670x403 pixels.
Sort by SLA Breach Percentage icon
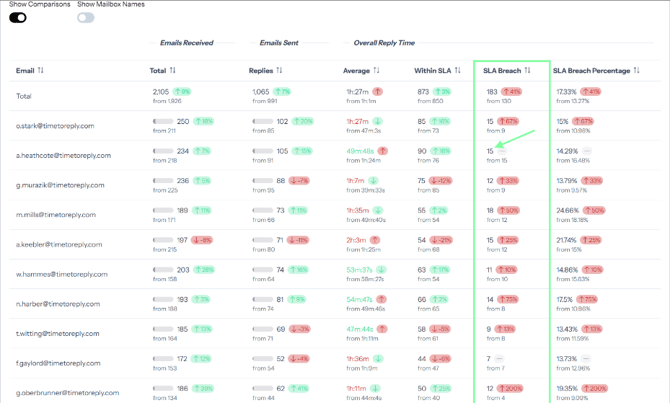pos(638,71)
